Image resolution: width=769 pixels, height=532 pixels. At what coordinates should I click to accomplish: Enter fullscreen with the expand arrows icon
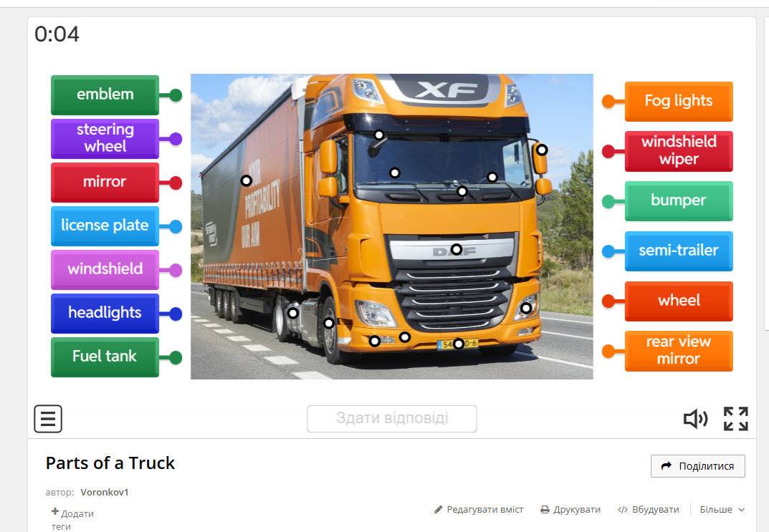tap(735, 419)
